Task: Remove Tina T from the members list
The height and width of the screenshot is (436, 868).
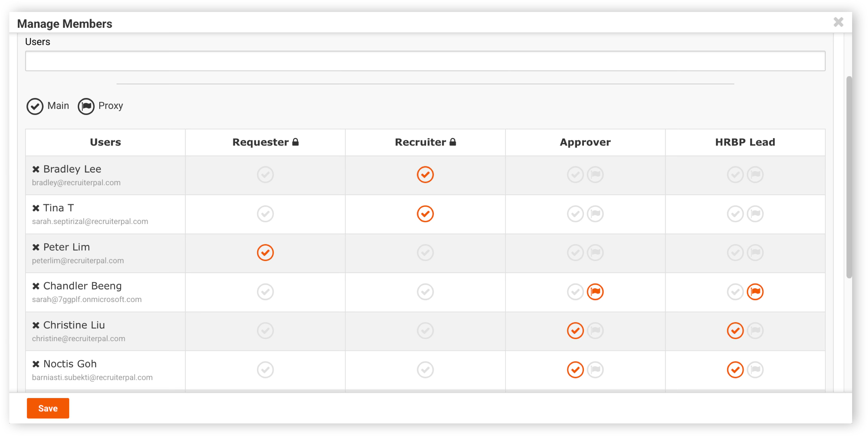Action: tap(36, 208)
